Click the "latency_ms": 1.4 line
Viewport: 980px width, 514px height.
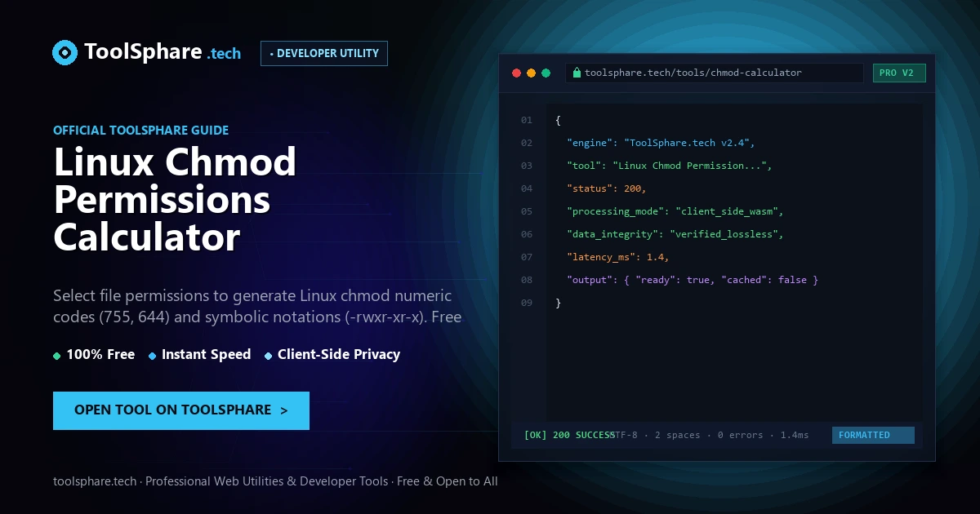click(618, 257)
